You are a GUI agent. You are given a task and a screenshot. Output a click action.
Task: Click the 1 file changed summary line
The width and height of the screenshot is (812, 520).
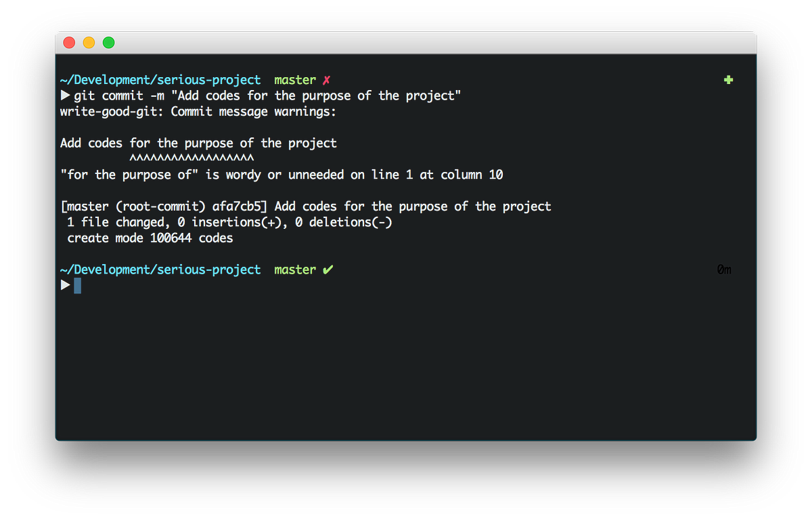click(227, 221)
